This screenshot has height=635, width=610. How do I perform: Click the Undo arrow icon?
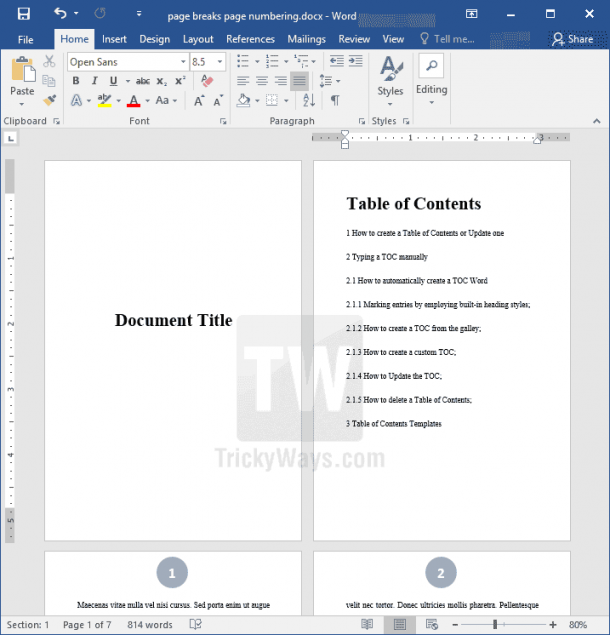60,13
